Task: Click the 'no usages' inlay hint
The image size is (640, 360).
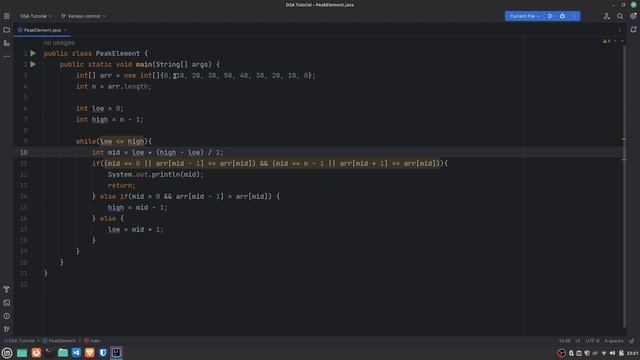Action: point(59,43)
